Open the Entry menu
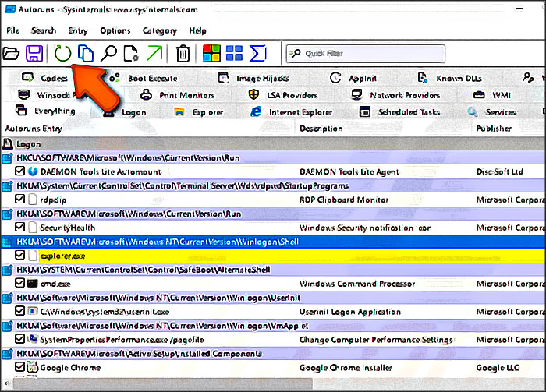 tap(78, 30)
